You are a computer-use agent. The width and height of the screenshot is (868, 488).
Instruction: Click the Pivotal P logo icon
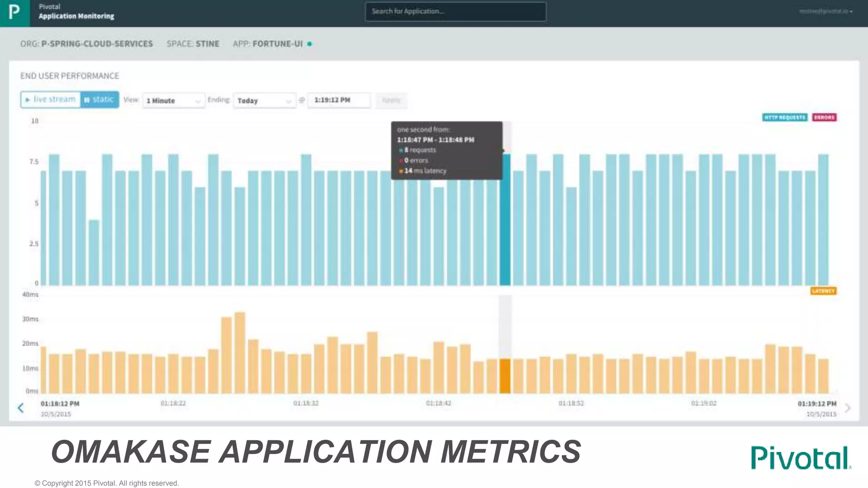pos(14,13)
